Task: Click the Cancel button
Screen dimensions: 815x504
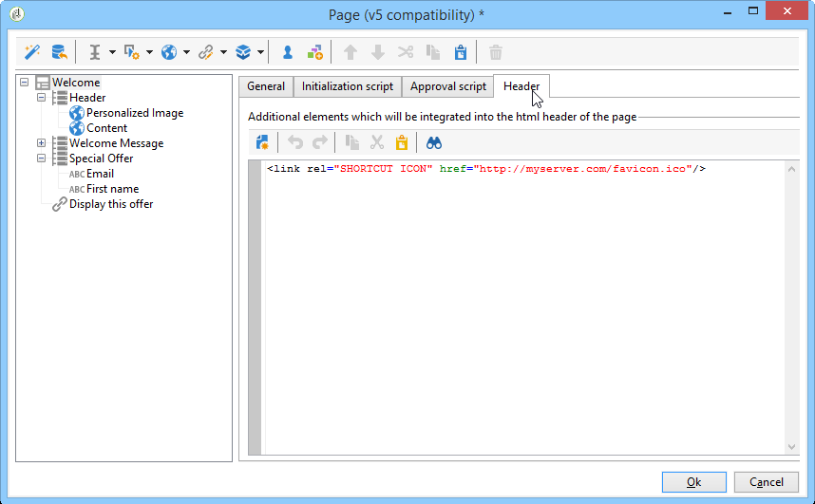Action: [x=767, y=482]
